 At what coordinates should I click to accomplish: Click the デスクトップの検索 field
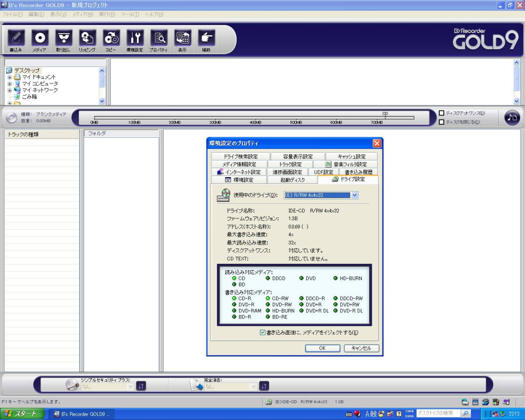click(x=438, y=413)
